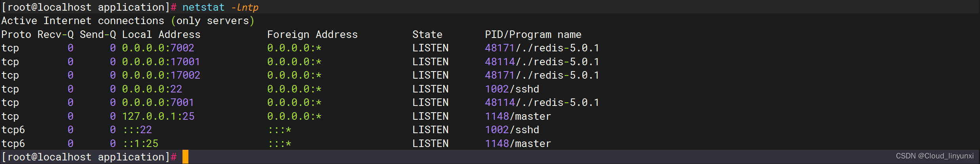Click the 'Send-Q' column header

[98, 34]
